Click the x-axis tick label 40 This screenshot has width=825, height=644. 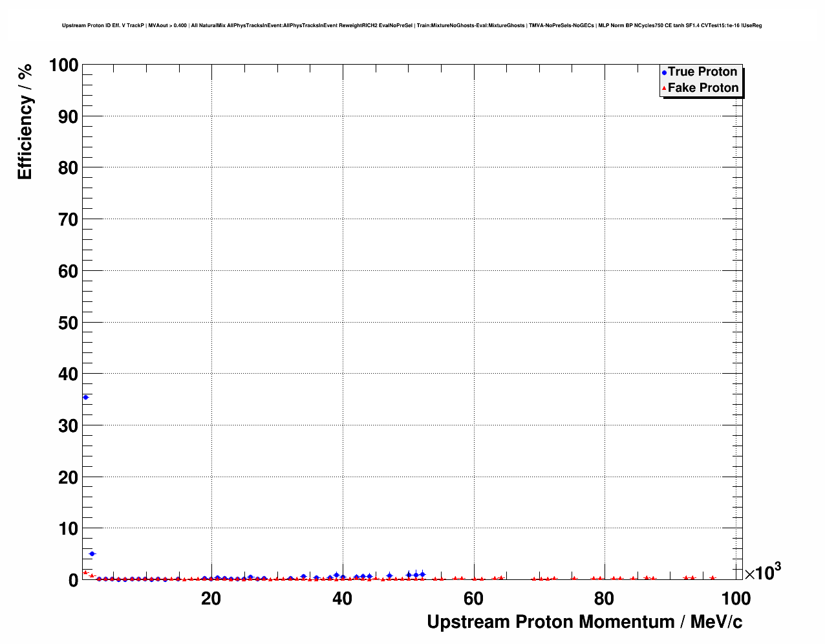point(342,599)
